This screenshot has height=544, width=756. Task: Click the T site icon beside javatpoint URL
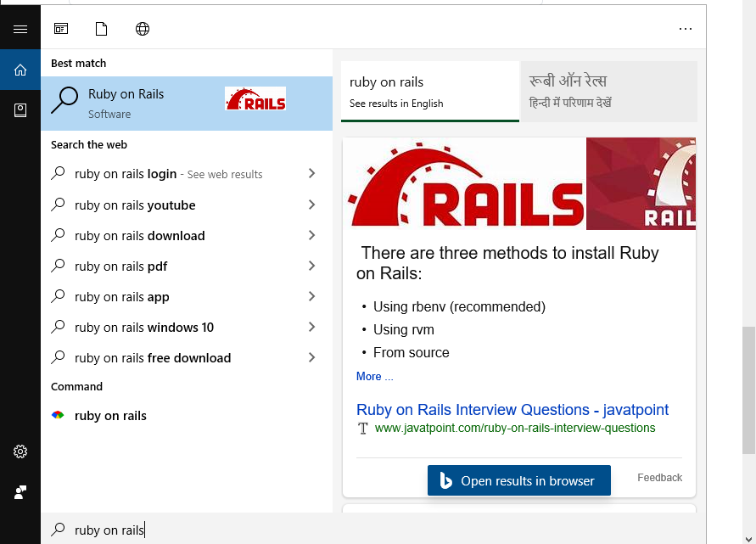[363, 428]
